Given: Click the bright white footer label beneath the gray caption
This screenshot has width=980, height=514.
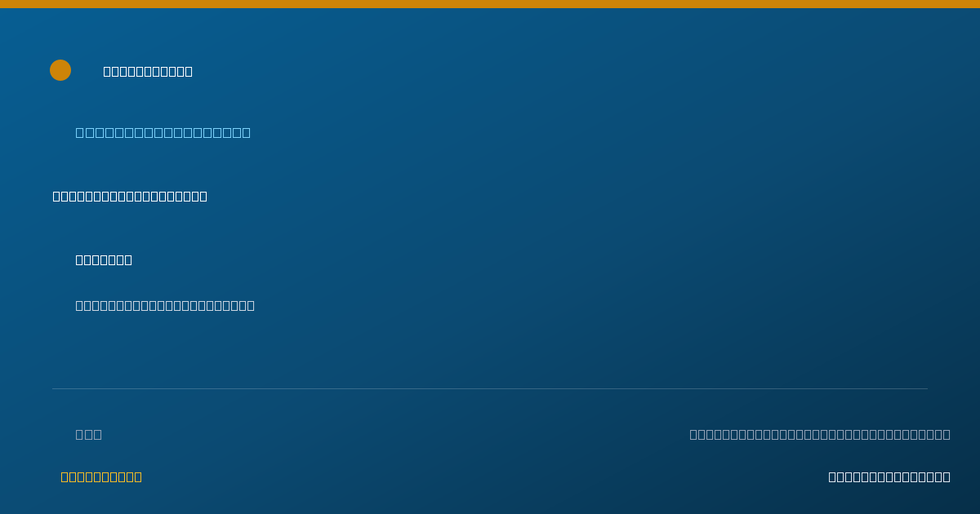Looking at the screenshot, I should [x=889, y=476].
